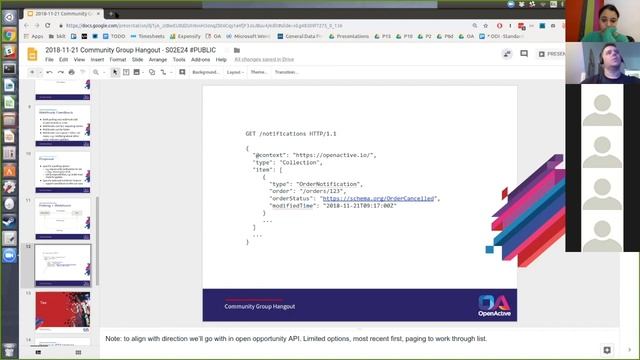Screen dimensions: 640x360
Task: Open the Google Slides home icon
Action: point(32,54)
